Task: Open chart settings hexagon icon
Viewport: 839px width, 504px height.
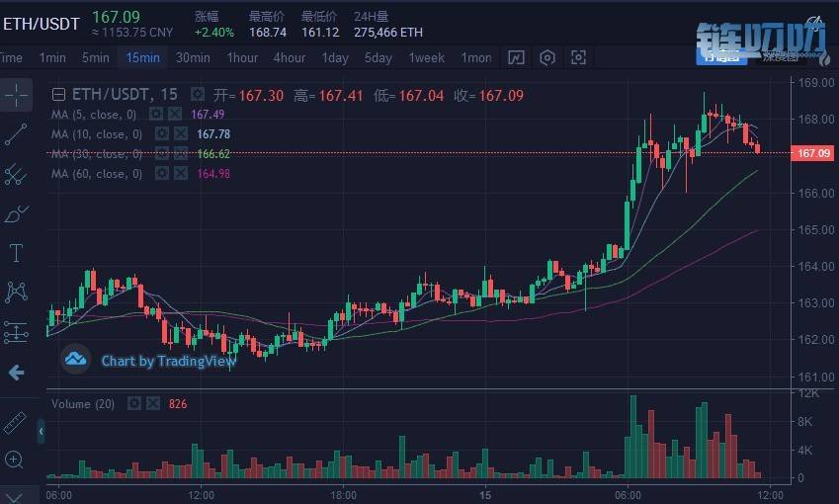Action: (546, 57)
